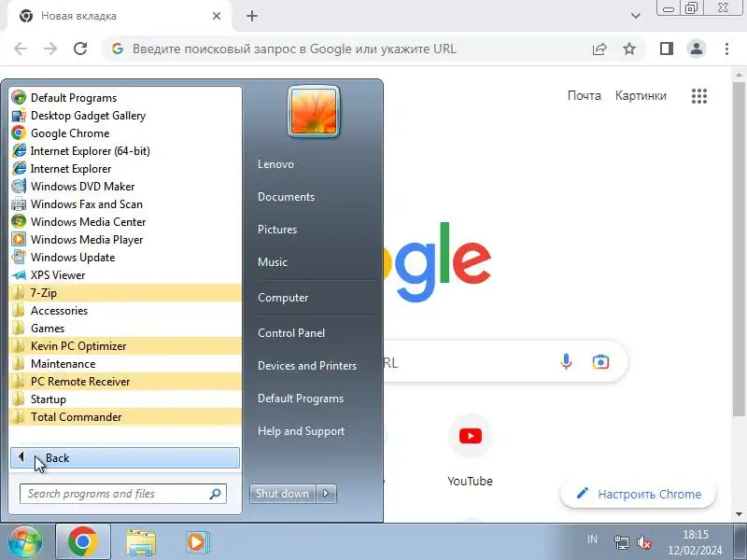The height and width of the screenshot is (560, 747).
Task: Open the tab search chevron
Action: 636,16
